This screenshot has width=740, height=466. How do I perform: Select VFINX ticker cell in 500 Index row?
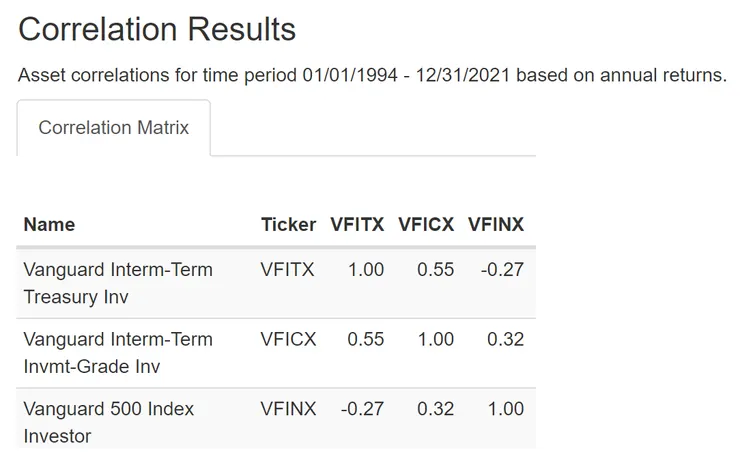pyautogui.click(x=288, y=409)
